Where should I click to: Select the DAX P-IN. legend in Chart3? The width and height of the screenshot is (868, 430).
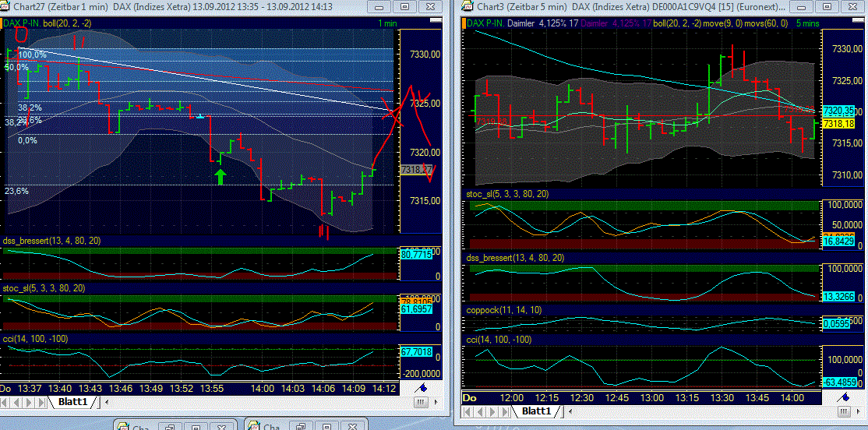tap(485, 23)
